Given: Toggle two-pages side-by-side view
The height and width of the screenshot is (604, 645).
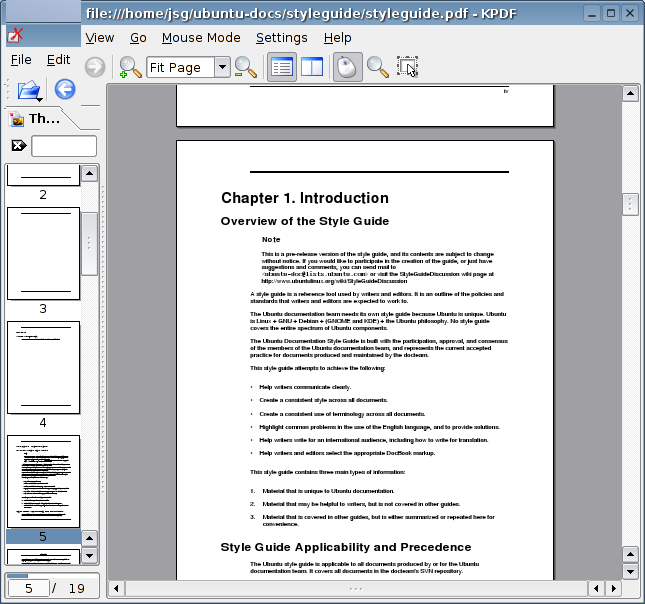Looking at the screenshot, I should pyautogui.click(x=312, y=67).
